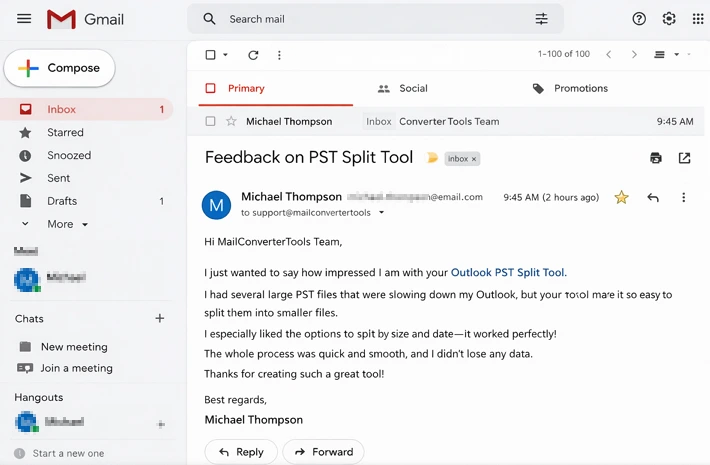Open the Inbox folder
Viewport: 710px width, 465px height.
[86, 109]
